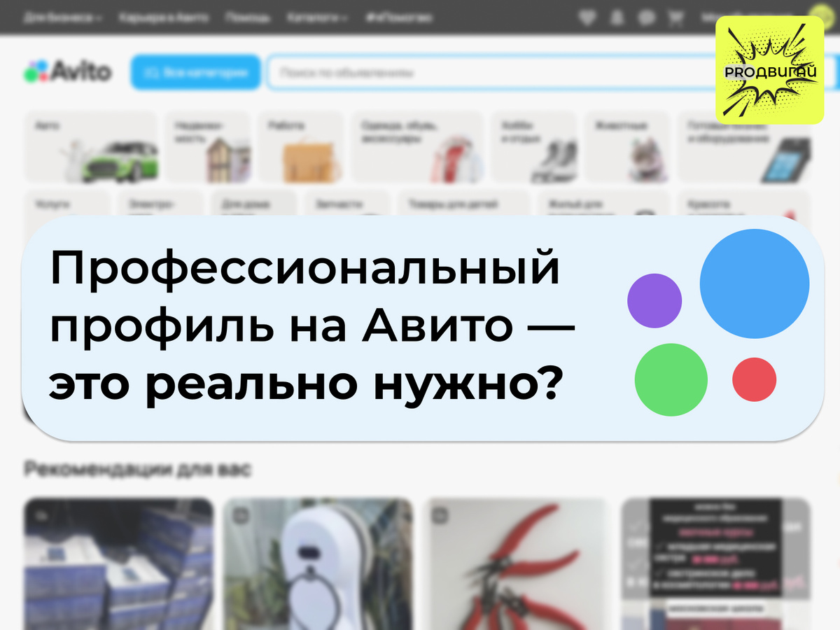Open the 'Электроника' category card
The image size is (840, 630).
161,204
